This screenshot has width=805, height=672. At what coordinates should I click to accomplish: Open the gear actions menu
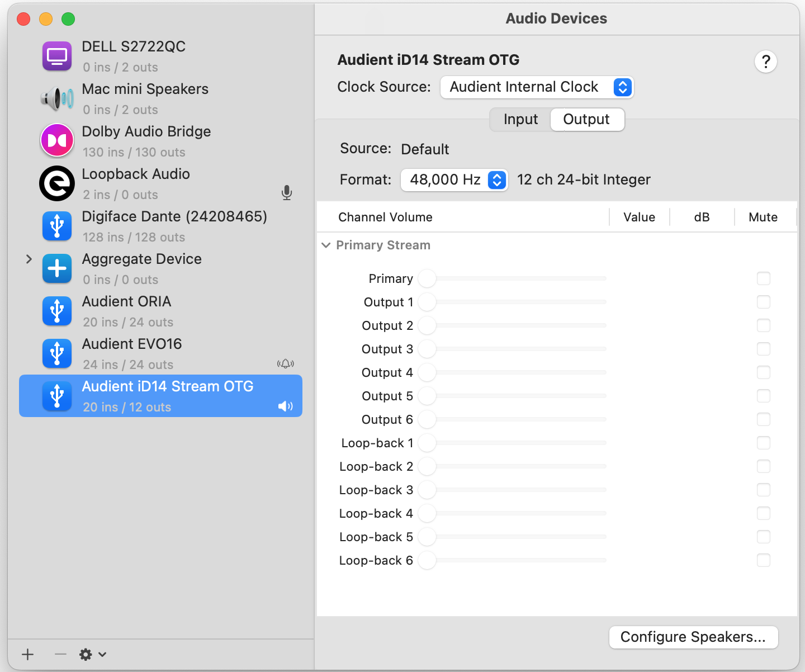(93, 654)
